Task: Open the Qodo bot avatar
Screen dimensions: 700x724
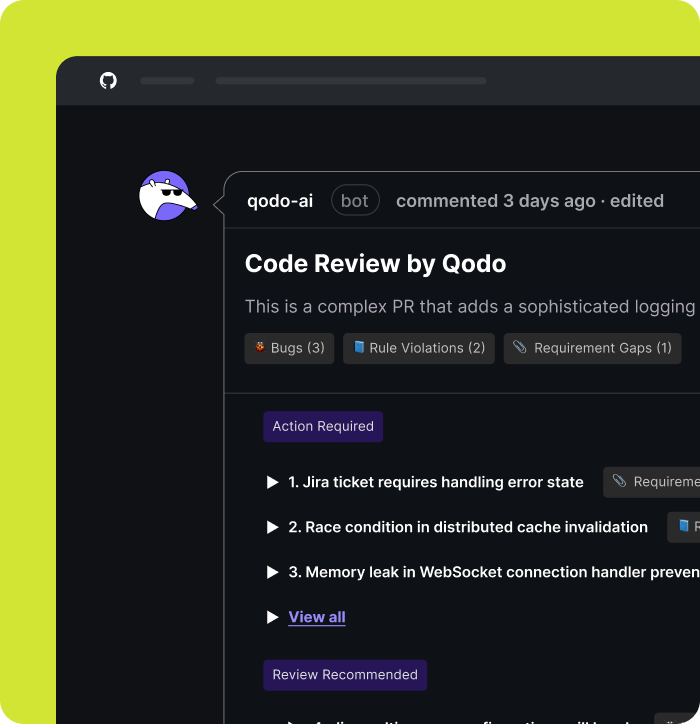Action: pos(164,196)
